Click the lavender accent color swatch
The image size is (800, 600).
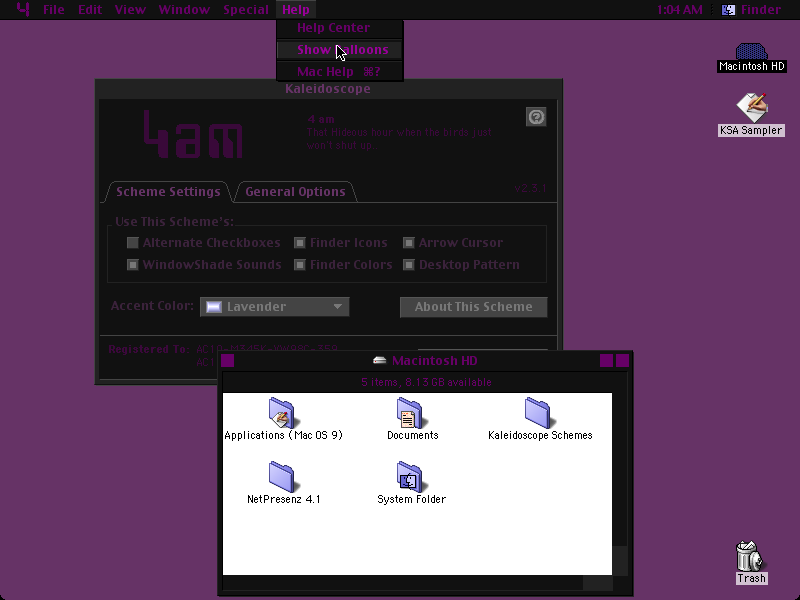214,307
